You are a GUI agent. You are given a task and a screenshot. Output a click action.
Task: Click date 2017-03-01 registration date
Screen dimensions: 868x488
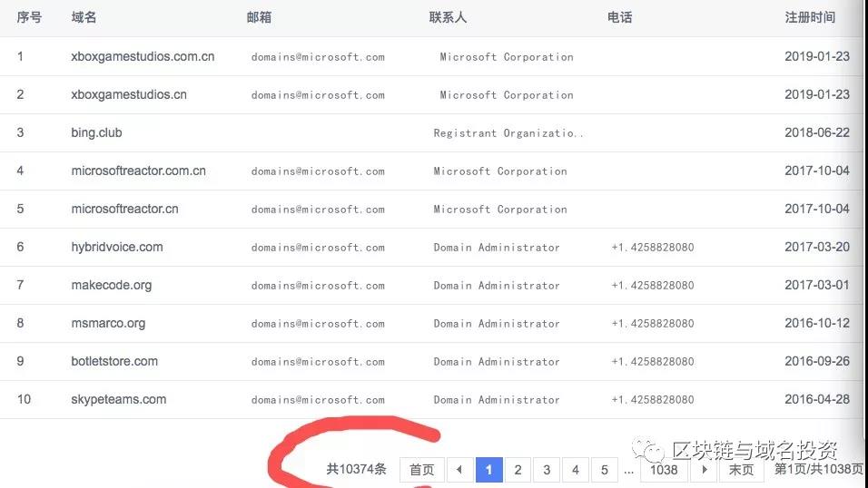coord(817,285)
